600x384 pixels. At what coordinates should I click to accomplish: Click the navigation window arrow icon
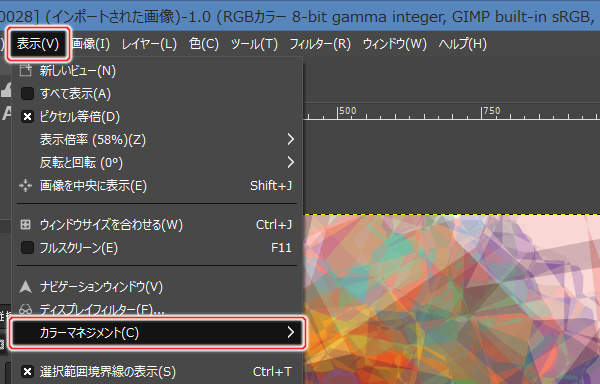[26, 286]
